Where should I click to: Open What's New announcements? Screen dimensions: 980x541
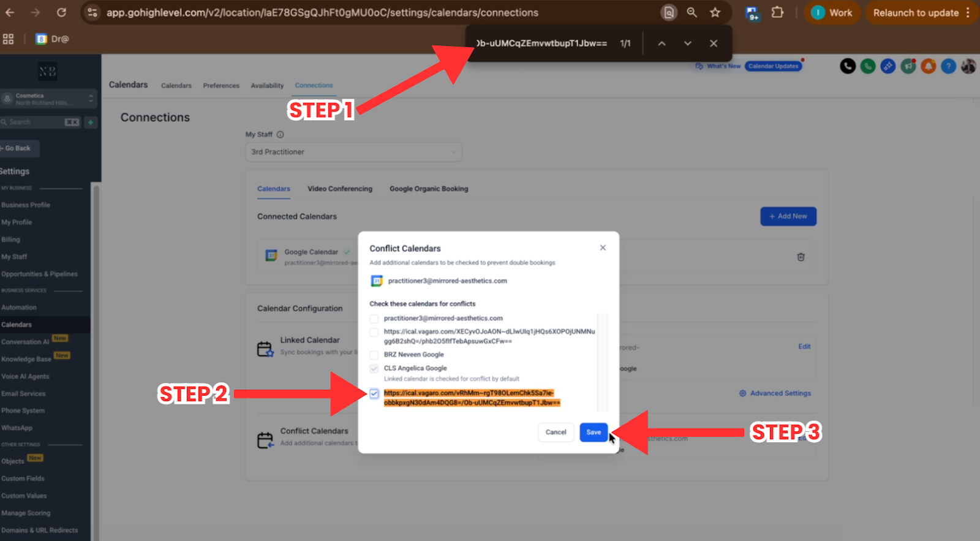pos(718,66)
